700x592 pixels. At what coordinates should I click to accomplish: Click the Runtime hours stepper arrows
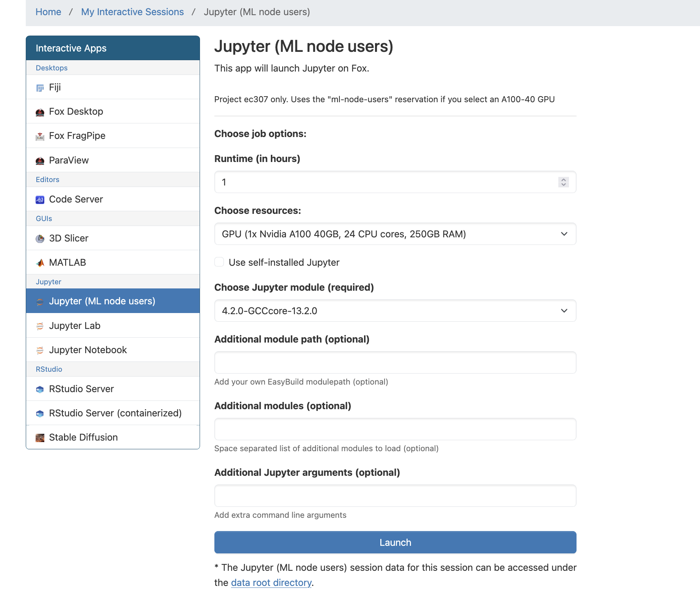[x=564, y=182]
